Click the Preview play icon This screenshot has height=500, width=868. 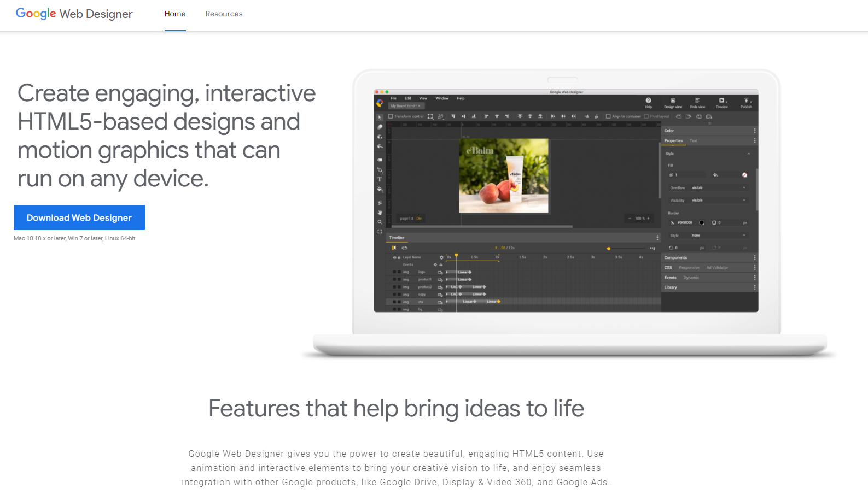coord(722,101)
